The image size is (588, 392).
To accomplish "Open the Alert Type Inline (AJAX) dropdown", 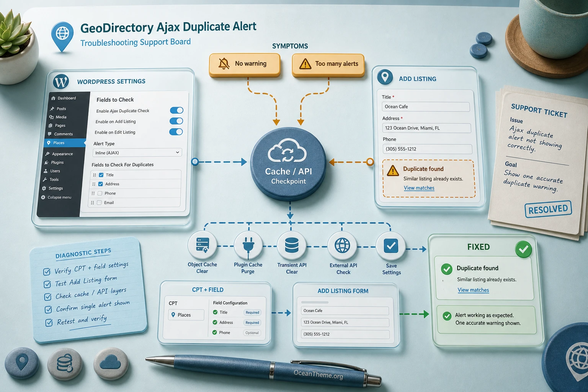I will (x=137, y=152).
